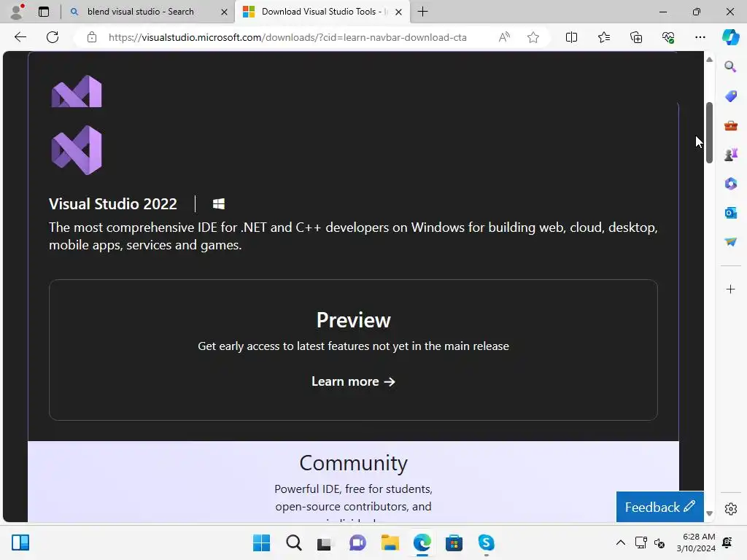
Task: Open the sidebar Shopping tag icon
Action: 730,96
